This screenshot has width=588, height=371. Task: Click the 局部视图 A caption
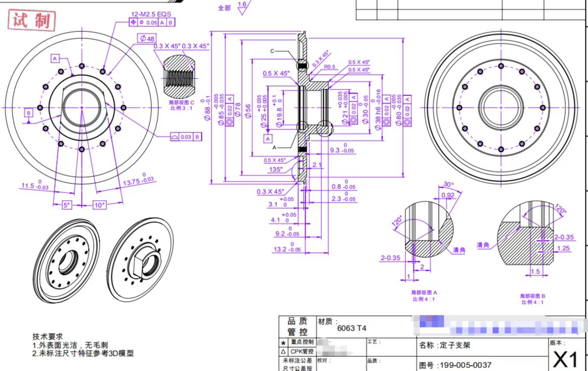(x=424, y=292)
